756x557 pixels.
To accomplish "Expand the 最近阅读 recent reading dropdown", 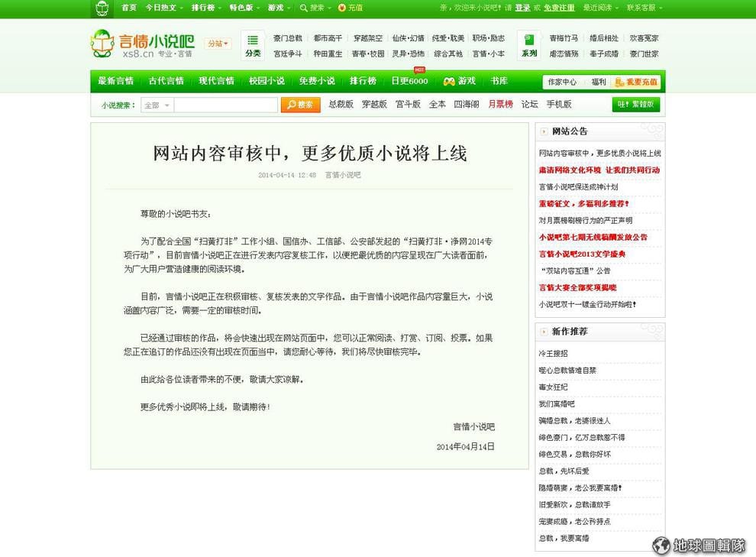I will click(600, 8).
